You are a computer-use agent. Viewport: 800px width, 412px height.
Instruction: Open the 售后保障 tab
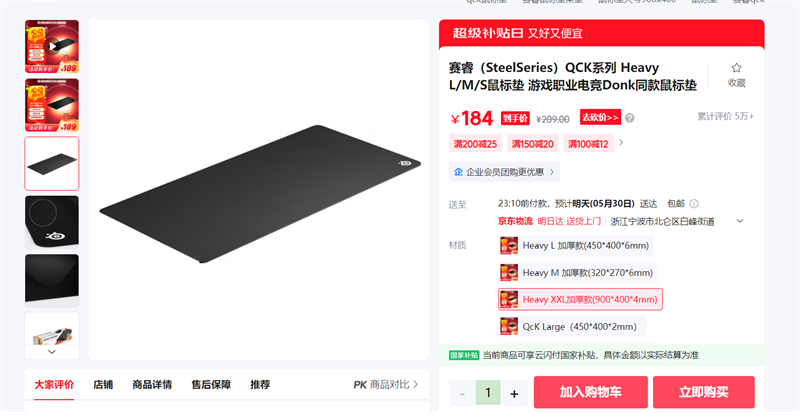211,384
